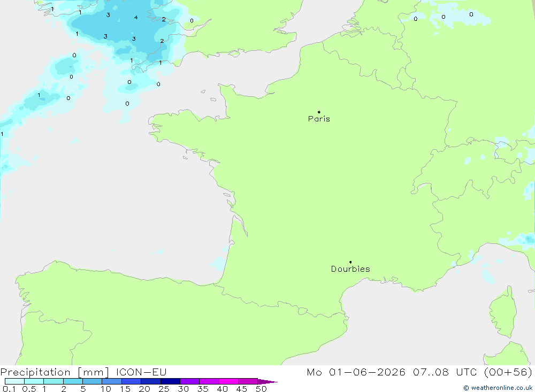
Task: Select the 0.1–0.5 mm lightest cyan legend swatch
Action: point(14,381)
